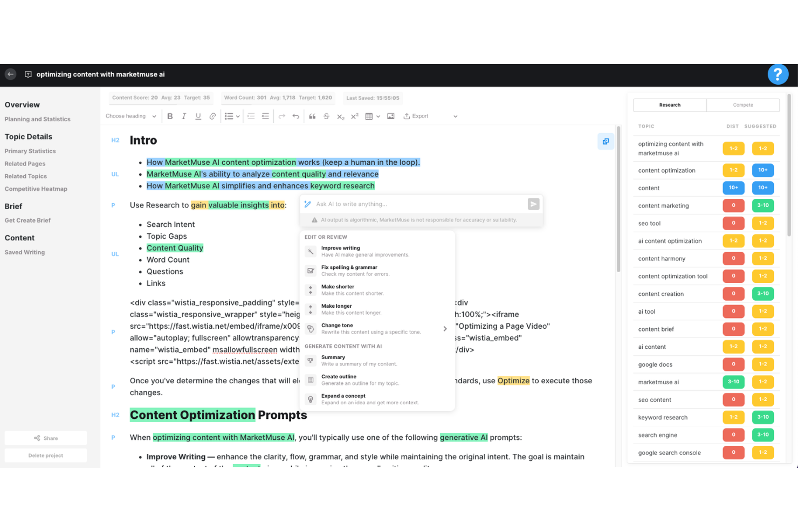Insert a hyperlink via link icon
This screenshot has width=798, height=532.
coord(212,116)
